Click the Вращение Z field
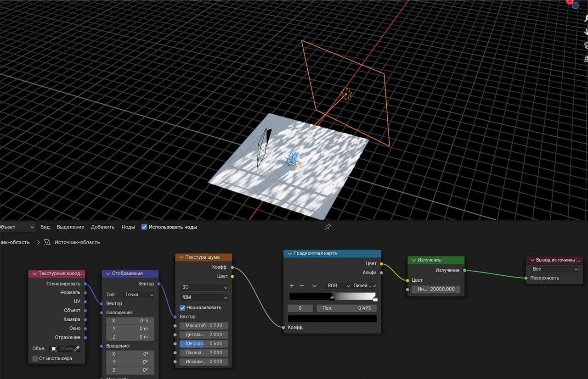This screenshot has width=588, height=379. pyautogui.click(x=130, y=370)
